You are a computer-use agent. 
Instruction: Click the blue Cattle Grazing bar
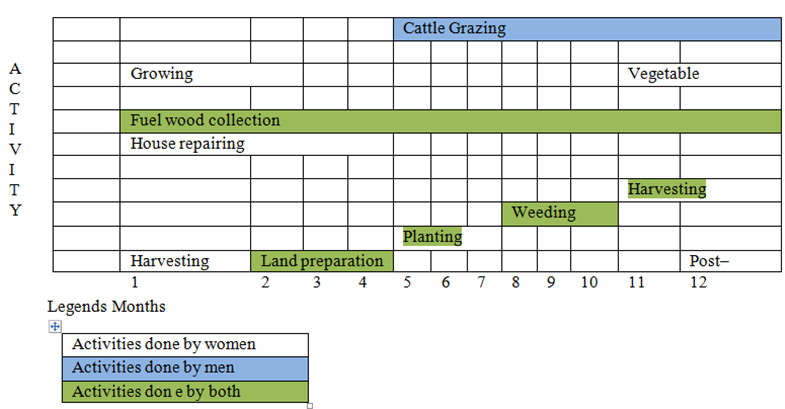click(x=587, y=29)
